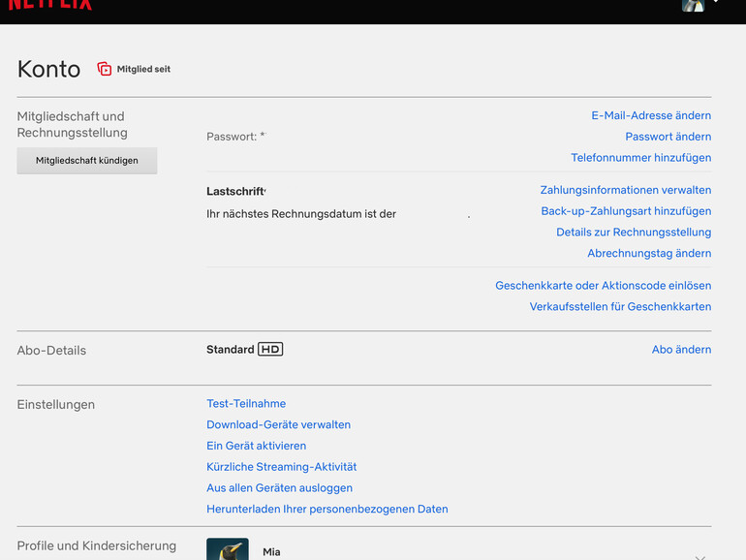Screen dimensions: 746x560
Task: Open Zahlungsinformationen verwalten
Action: pyautogui.click(x=626, y=190)
